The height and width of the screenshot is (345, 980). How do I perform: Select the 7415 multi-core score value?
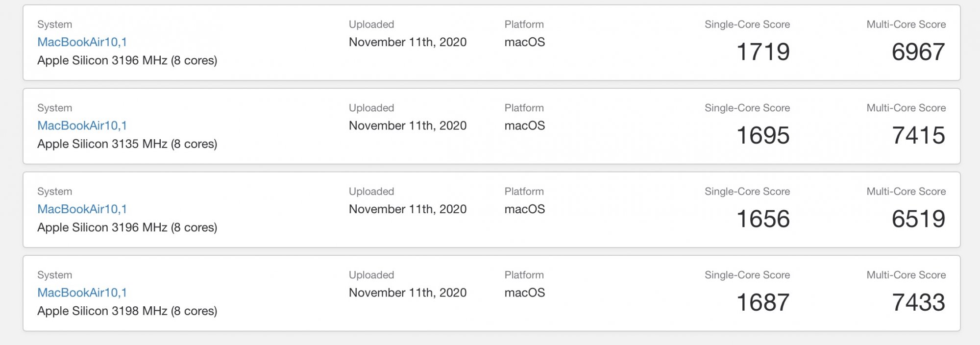tap(918, 135)
